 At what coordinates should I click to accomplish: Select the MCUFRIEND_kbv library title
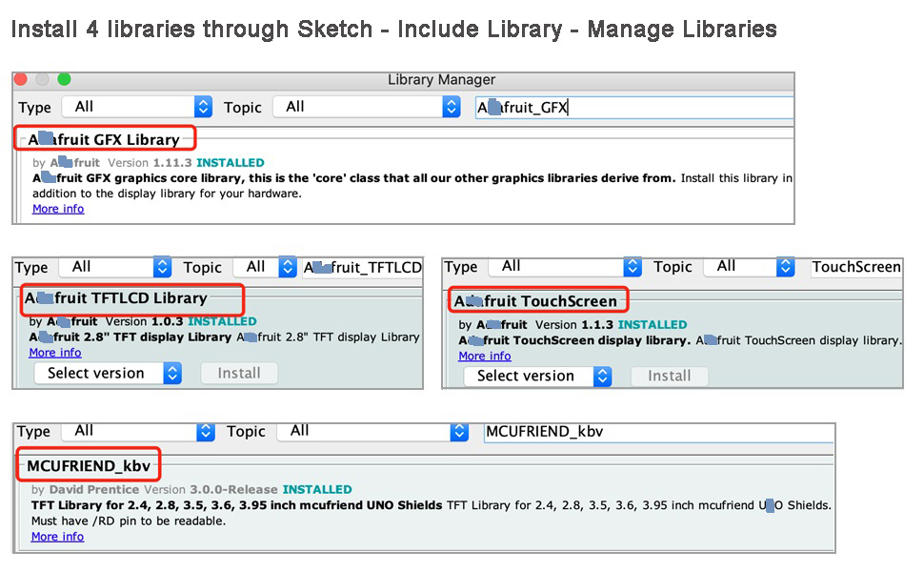coord(89,466)
